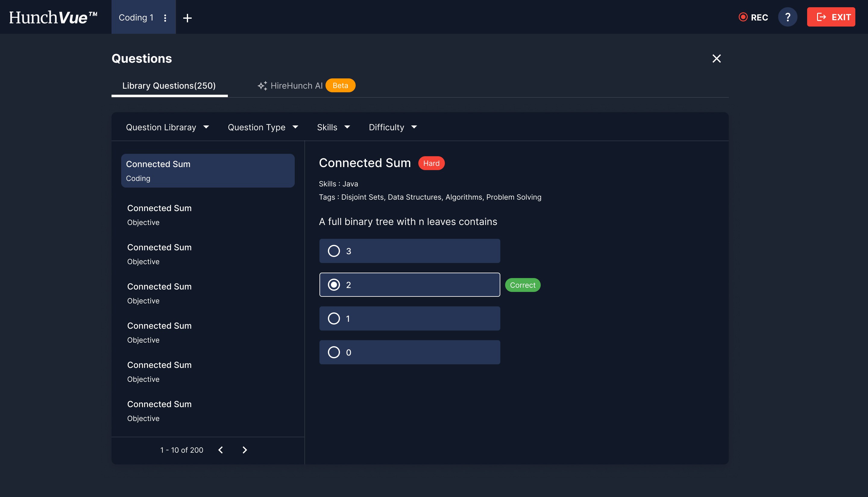Open the Difficulty filter dropdown

pos(393,127)
